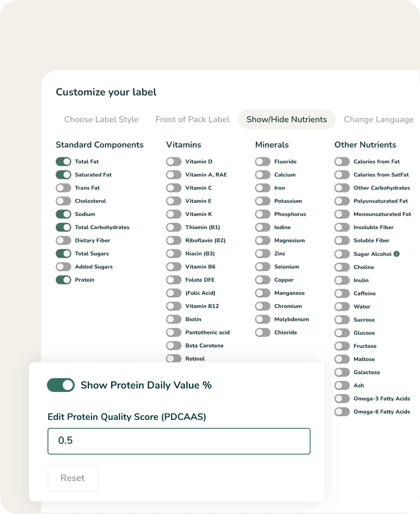Show Vitamin D on the label

pyautogui.click(x=174, y=162)
